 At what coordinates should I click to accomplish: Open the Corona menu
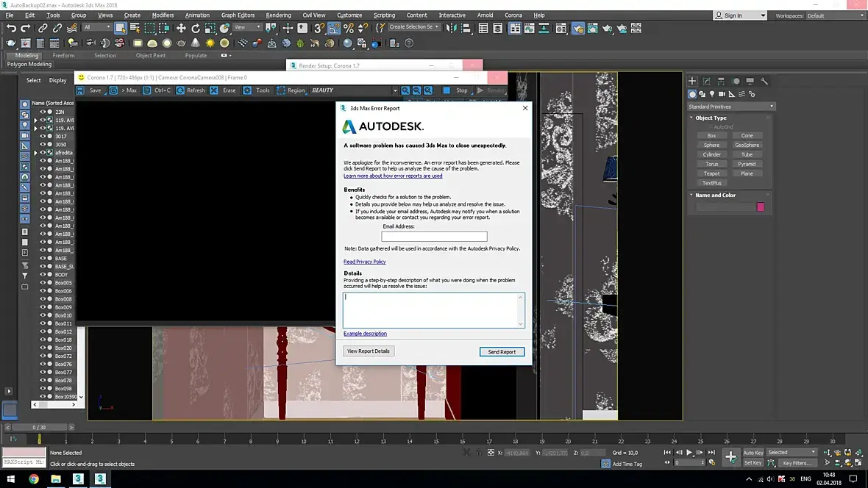coord(513,15)
